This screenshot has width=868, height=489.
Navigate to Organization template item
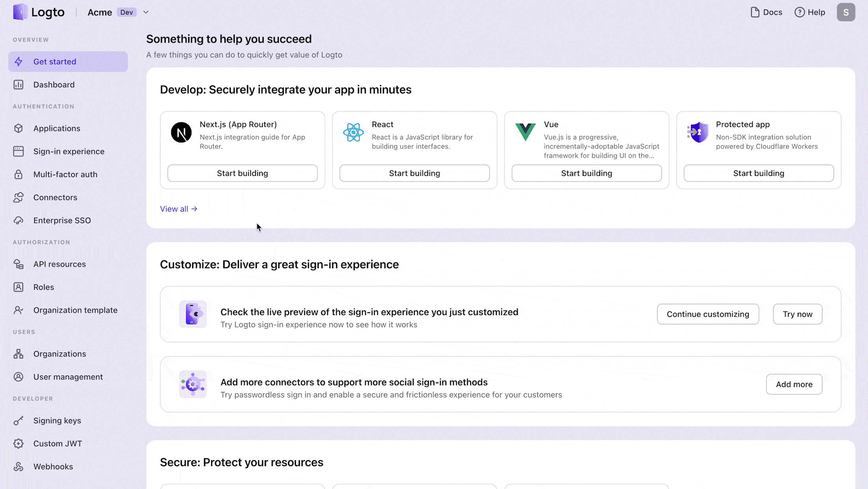[x=75, y=310]
